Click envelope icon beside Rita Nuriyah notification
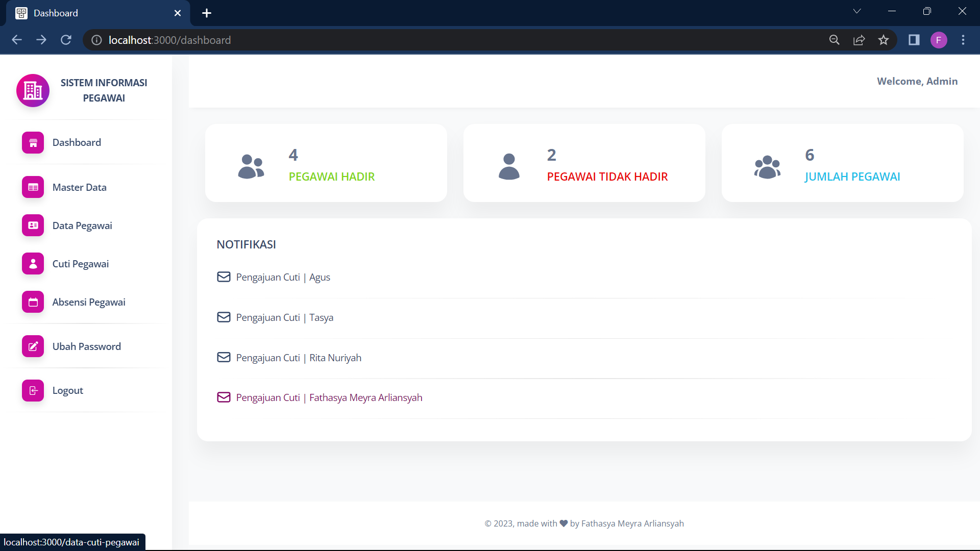980x551 pixels. 224,357
